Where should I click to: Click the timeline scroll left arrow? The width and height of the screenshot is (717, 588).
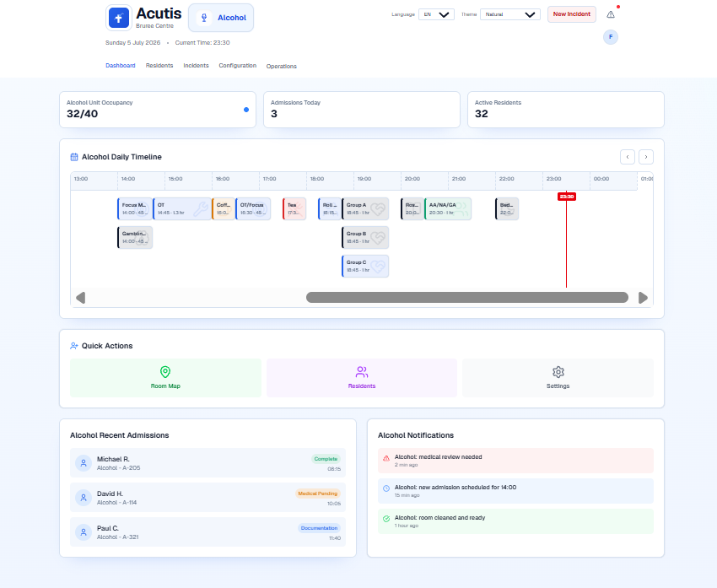(x=80, y=298)
